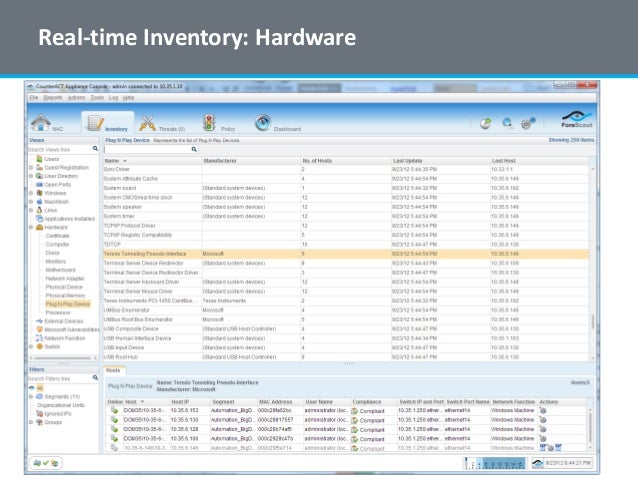
Task: Expand the Segments filter node
Action: (31, 397)
